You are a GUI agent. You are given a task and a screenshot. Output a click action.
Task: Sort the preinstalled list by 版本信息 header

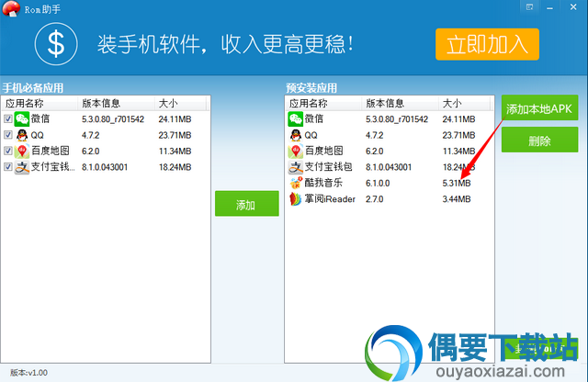(401, 103)
